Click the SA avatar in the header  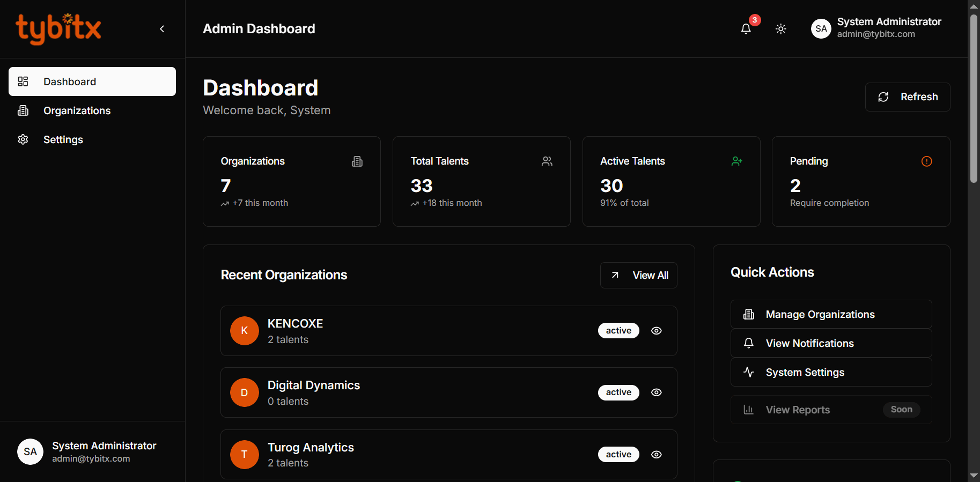pyautogui.click(x=821, y=29)
